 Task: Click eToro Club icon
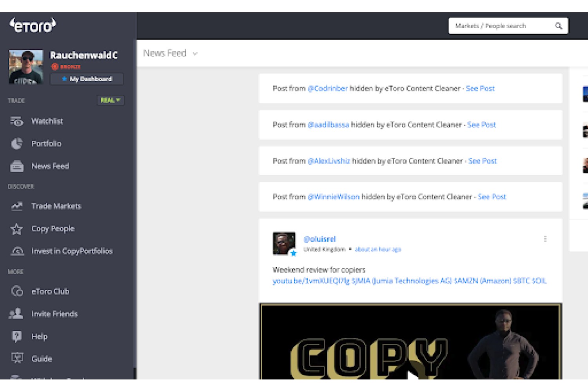tap(17, 291)
